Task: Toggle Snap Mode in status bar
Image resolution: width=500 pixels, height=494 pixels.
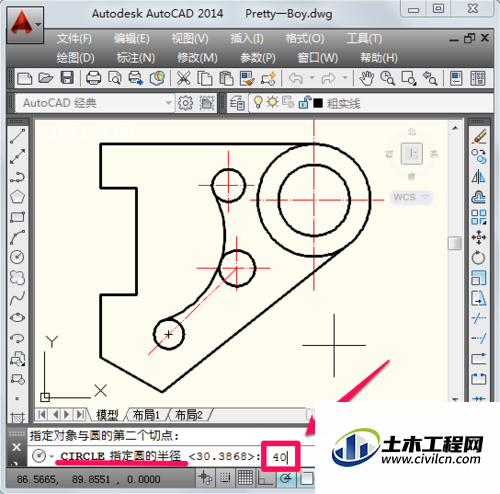Action: point(225,479)
